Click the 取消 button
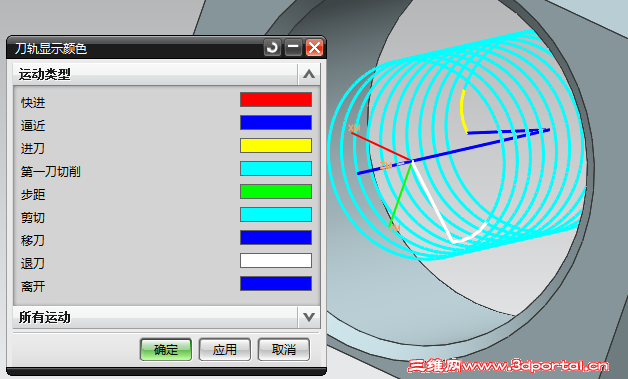 (x=284, y=349)
